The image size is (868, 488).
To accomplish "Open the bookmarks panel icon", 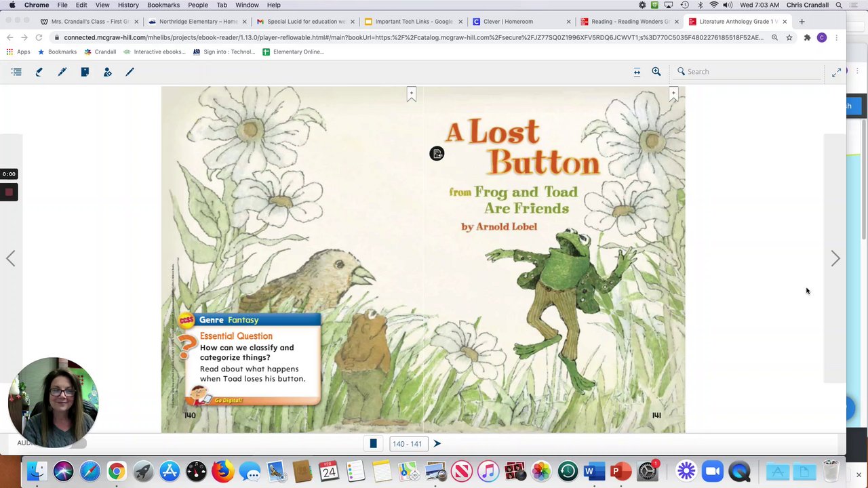I will point(85,71).
